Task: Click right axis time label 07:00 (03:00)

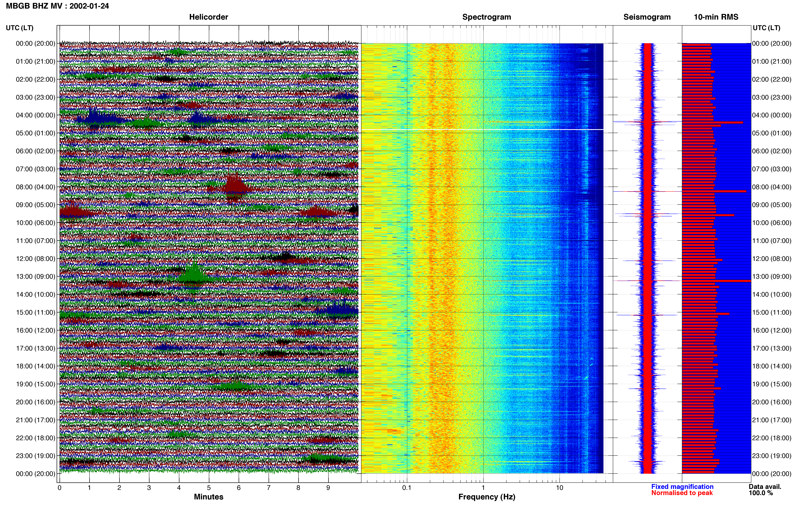Action: (772, 169)
